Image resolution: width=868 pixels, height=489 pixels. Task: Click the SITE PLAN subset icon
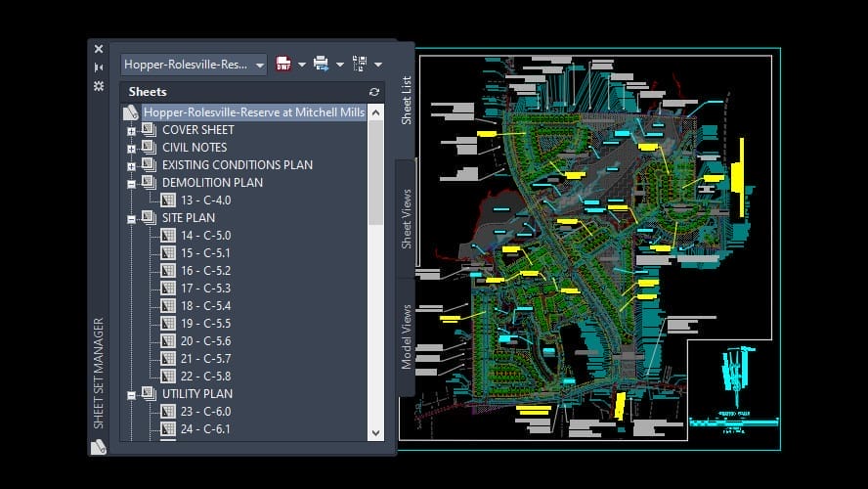(149, 218)
